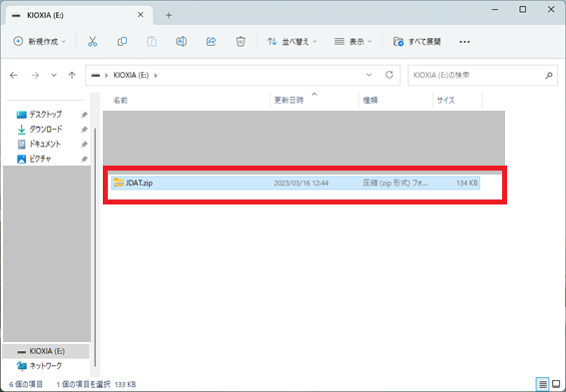Open the 新規作成 new item menu

pos(39,42)
